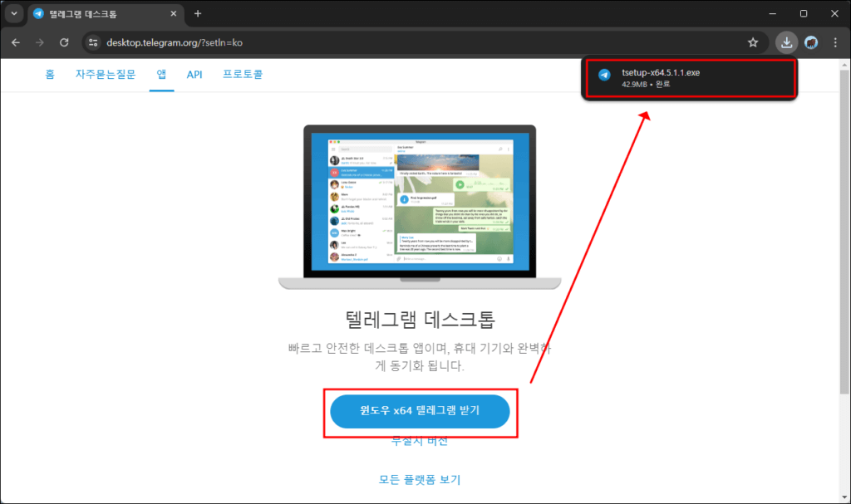This screenshot has height=504, width=851.
Task: Bookmark this page with the star icon
Action: click(x=753, y=42)
